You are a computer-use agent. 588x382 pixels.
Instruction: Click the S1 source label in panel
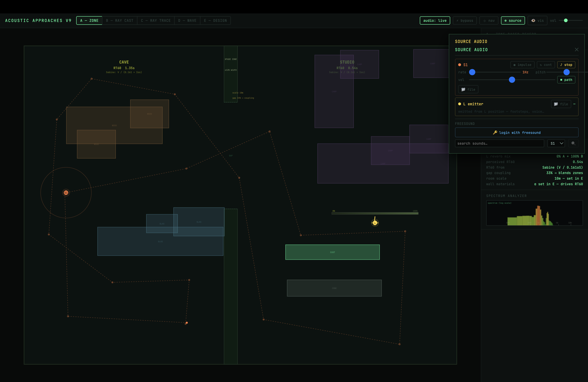click(465, 65)
